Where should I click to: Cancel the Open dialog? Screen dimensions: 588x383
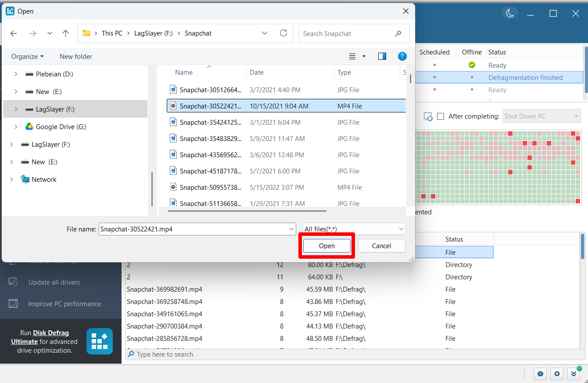coord(382,246)
